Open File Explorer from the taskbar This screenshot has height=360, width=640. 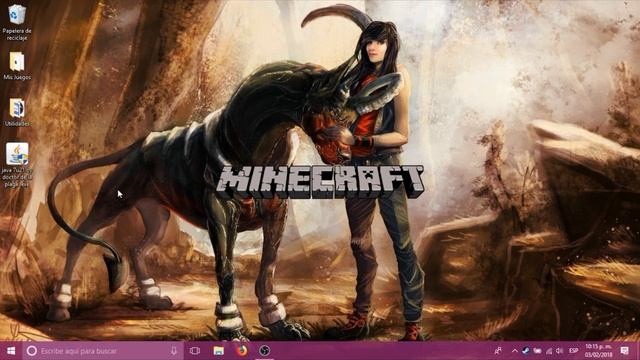click(x=218, y=351)
